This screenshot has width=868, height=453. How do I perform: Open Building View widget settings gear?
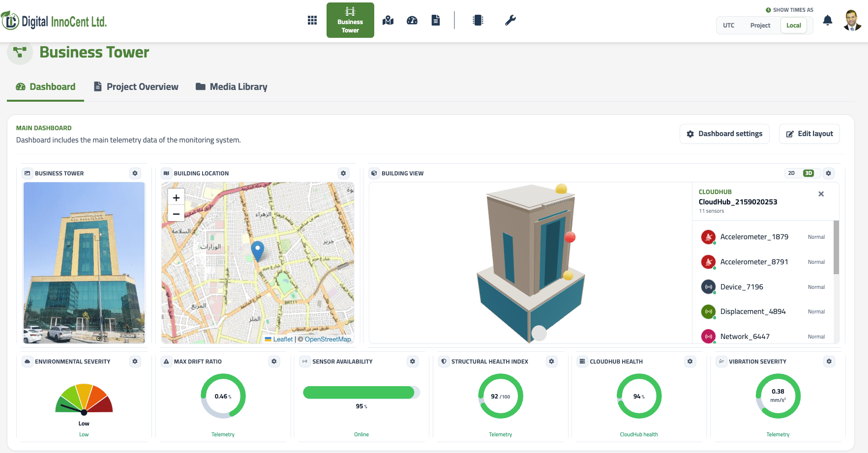829,173
